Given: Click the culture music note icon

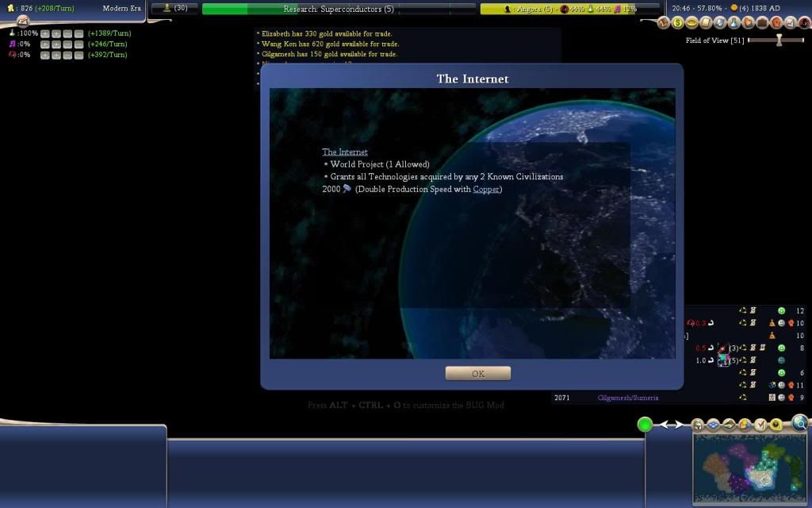Looking at the screenshot, I should 13,44.
